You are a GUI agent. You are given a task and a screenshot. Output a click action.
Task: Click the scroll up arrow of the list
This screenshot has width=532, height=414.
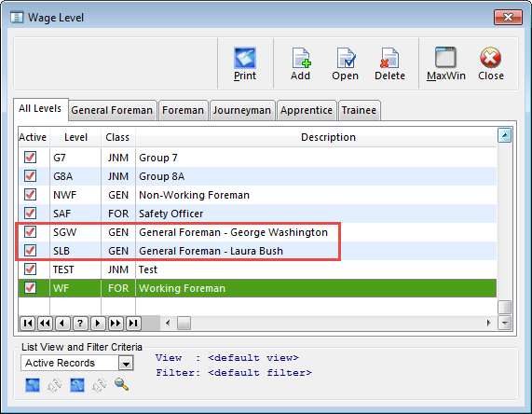click(x=505, y=135)
